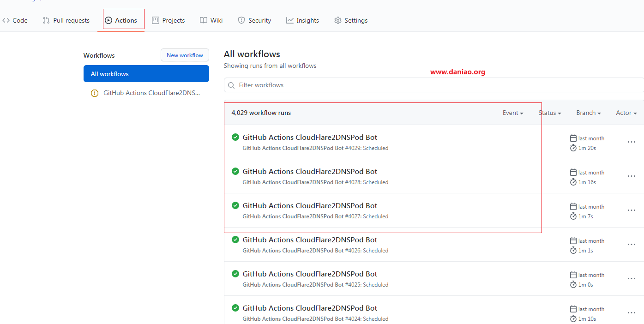Click the 'All workflows' page heading
644x324 pixels.
point(252,54)
